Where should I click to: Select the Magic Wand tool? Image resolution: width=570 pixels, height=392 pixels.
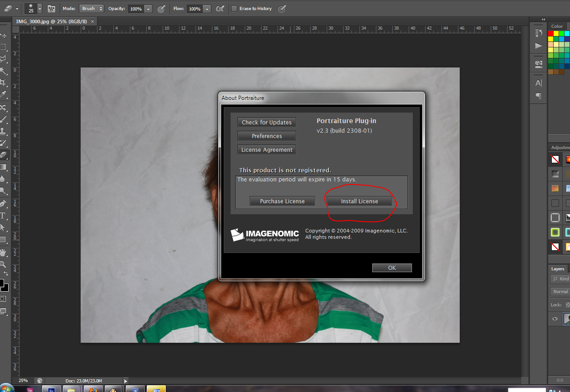click(3, 71)
